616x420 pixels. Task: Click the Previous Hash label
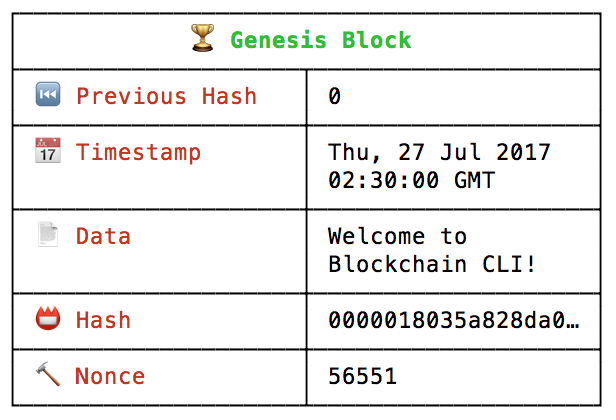pos(167,96)
